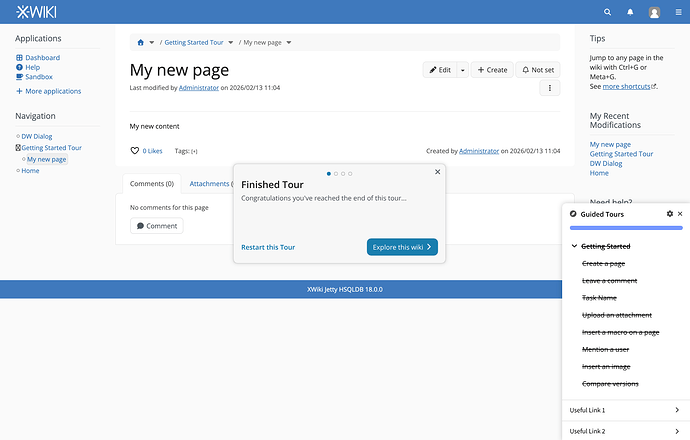This screenshot has width=690, height=440.
Task: Click the Edit button
Action: click(440, 70)
